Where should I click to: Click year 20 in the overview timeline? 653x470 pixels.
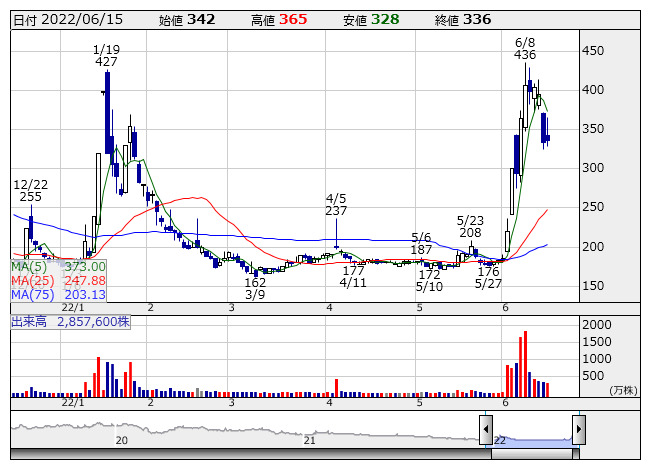click(122, 440)
